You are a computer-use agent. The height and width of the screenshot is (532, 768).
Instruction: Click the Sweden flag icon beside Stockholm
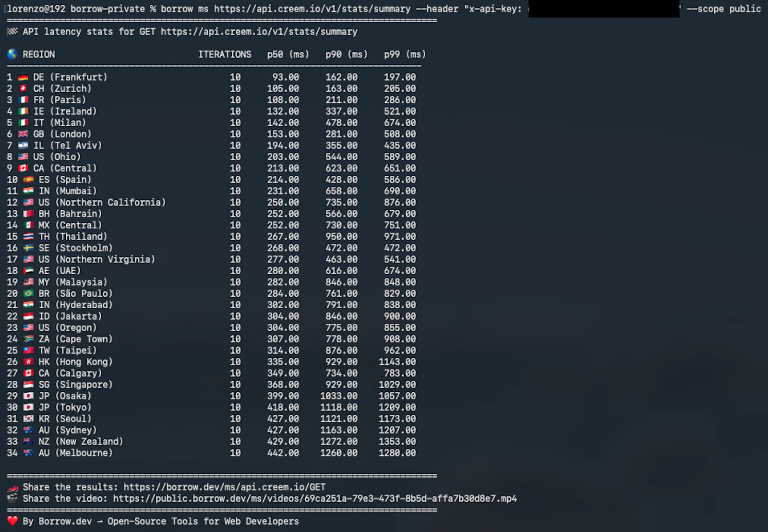28,248
